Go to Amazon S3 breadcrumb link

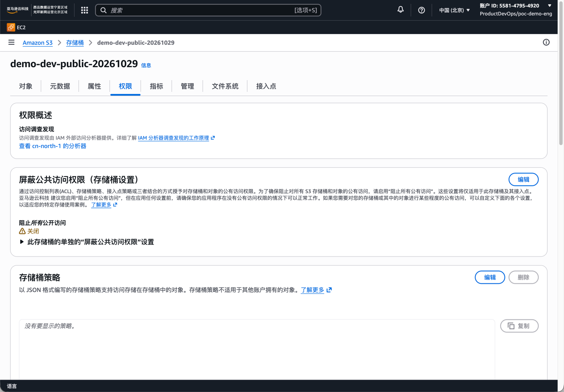[x=38, y=43]
